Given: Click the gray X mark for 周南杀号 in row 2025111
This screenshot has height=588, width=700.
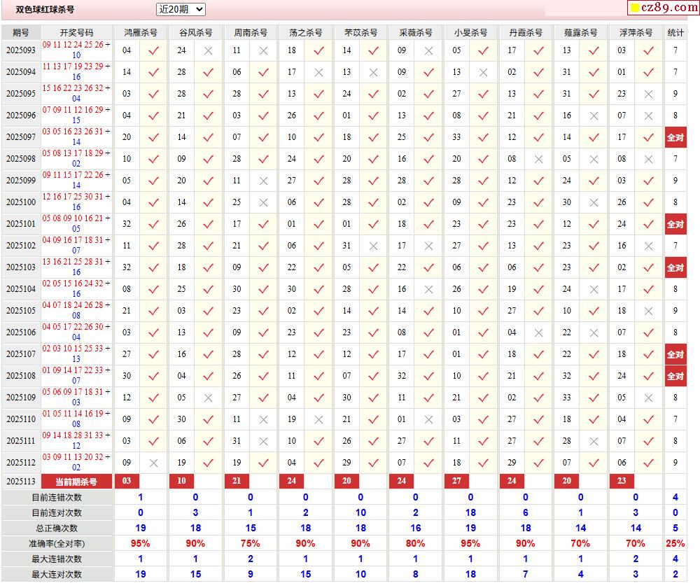Looking at the screenshot, I should click(263, 442).
